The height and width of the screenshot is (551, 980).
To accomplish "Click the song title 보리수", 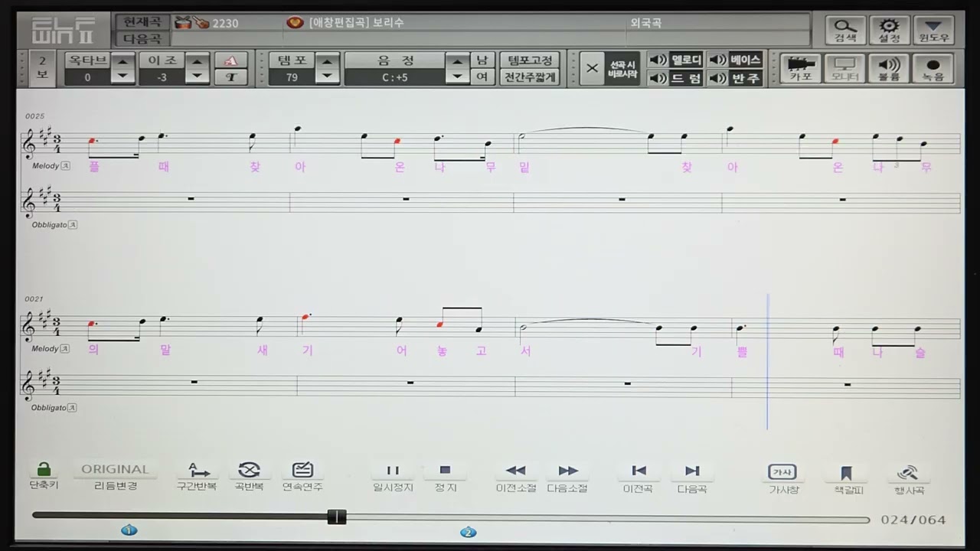I will 389,23.
